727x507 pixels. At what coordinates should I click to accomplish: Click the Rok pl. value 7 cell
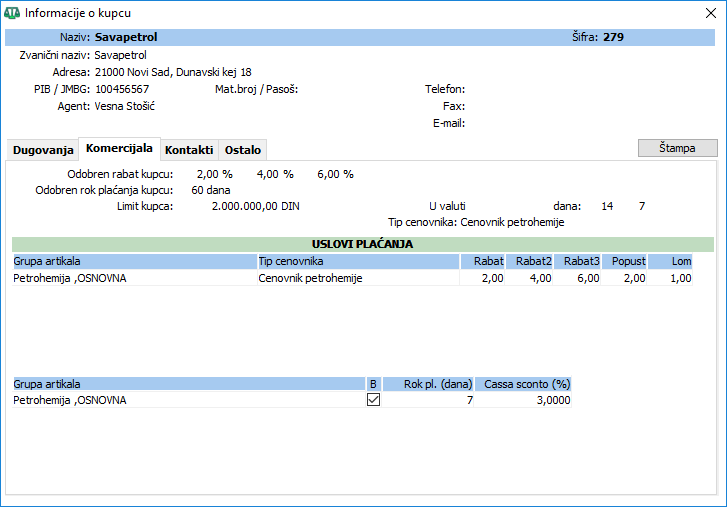(x=428, y=400)
